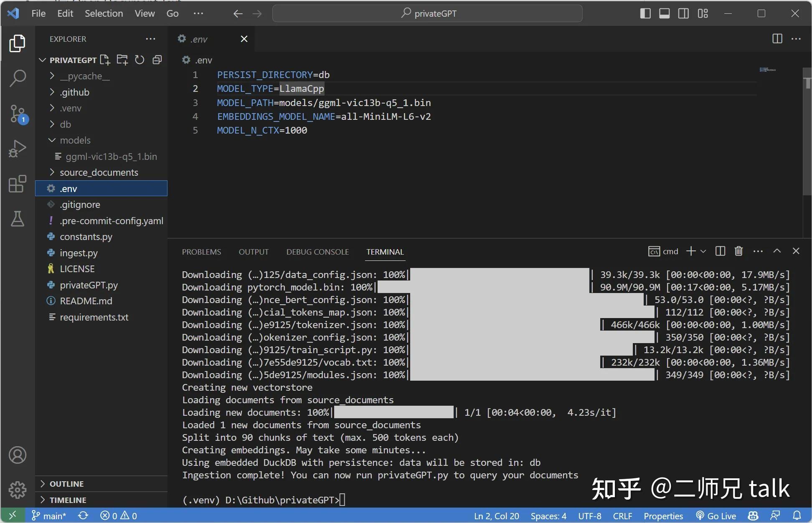Expand the source_documents folder
Viewport: 812px width, 523px height.
(99, 172)
